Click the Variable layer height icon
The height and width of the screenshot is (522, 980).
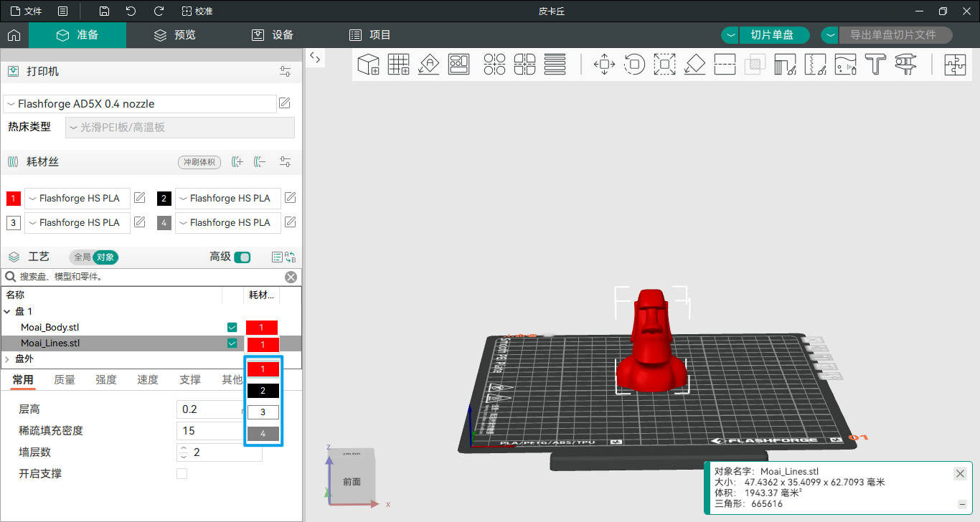[555, 64]
